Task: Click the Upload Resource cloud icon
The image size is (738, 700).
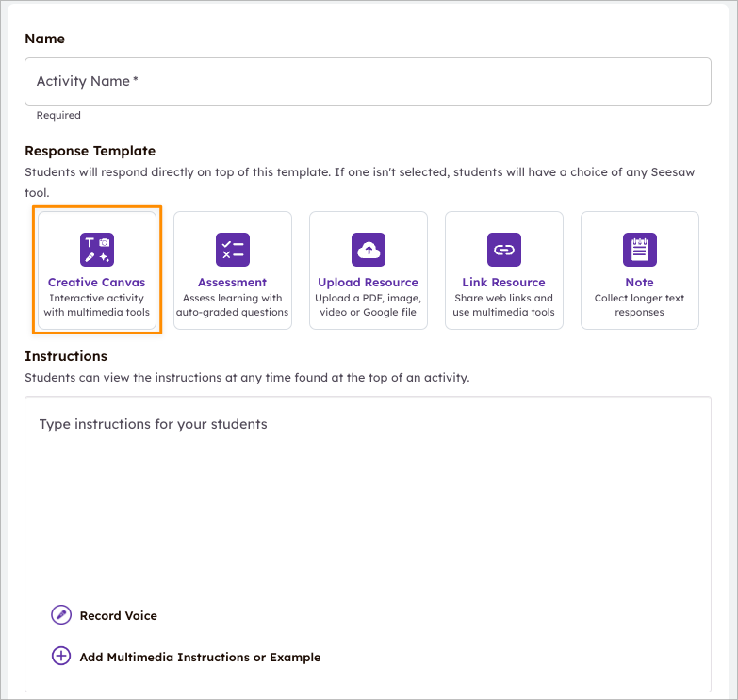Action: coord(368,250)
